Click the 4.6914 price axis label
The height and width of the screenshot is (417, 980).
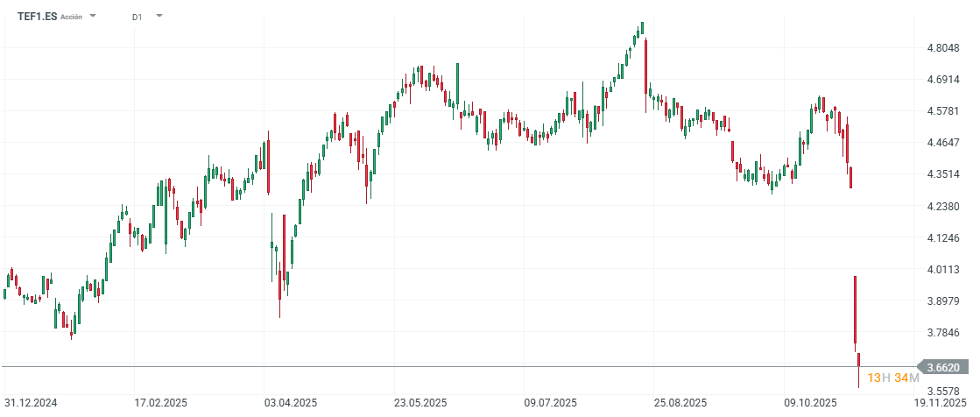942,80
